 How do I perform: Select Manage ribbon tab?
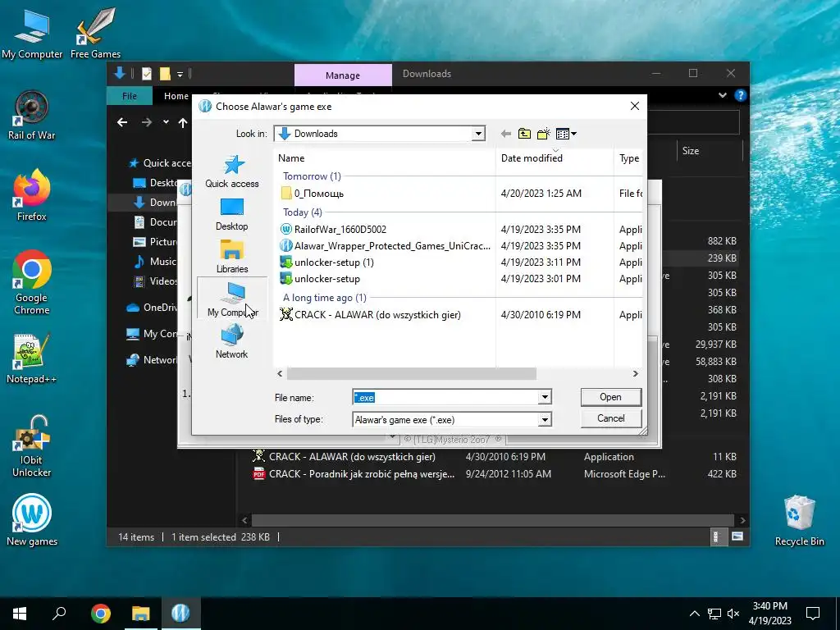coord(343,75)
